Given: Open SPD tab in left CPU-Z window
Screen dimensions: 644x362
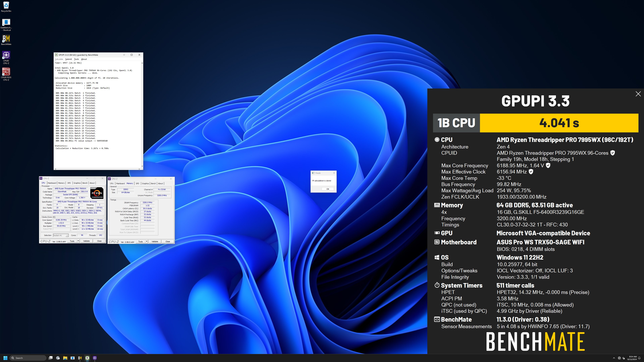Looking at the screenshot, I should 69,183.
